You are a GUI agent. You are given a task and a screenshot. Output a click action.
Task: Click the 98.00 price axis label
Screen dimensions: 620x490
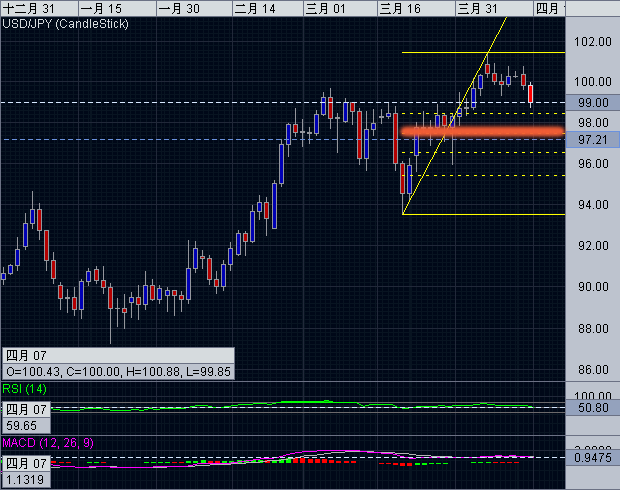592,123
